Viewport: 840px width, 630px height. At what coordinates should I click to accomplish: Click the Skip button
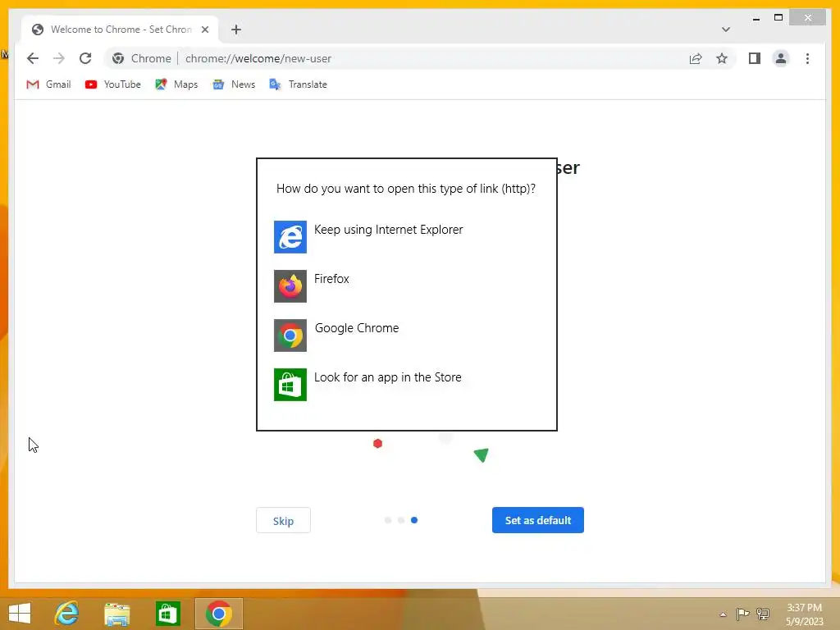click(x=283, y=520)
